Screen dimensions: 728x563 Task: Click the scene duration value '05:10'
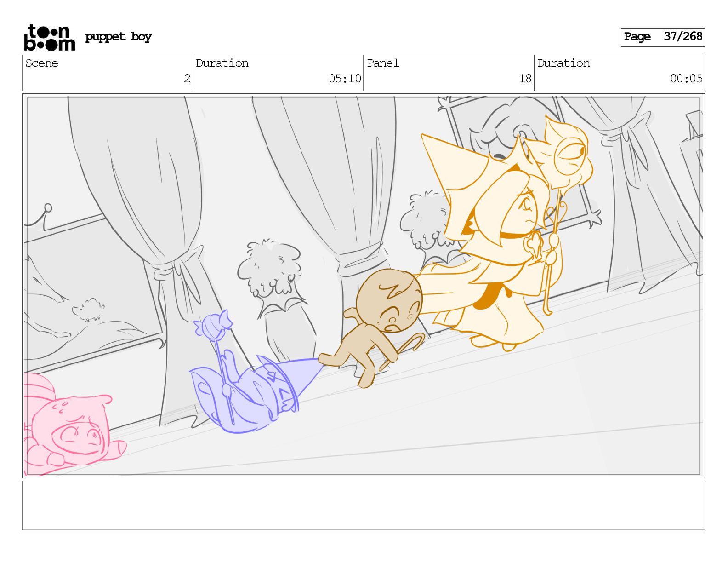[345, 79]
